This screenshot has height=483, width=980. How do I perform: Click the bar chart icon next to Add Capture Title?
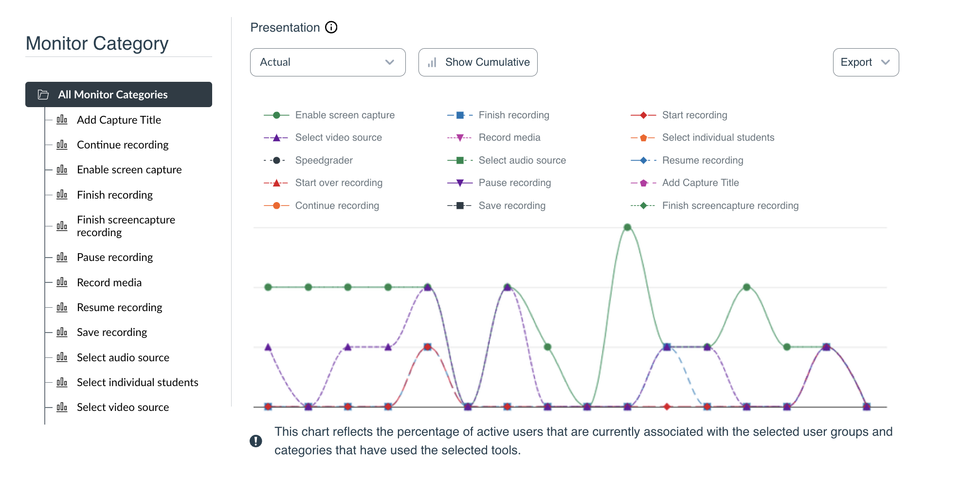(62, 119)
